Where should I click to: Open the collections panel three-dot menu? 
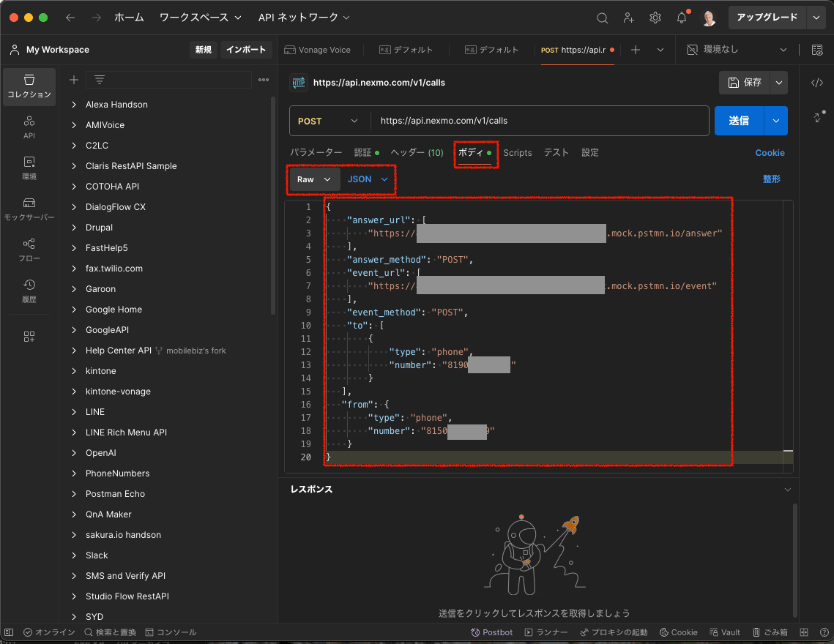264,80
